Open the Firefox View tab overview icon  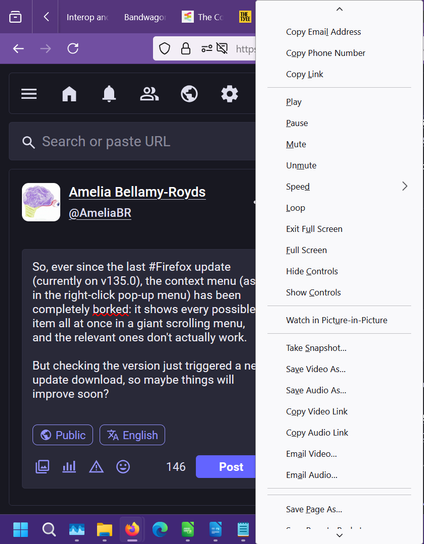click(15, 17)
